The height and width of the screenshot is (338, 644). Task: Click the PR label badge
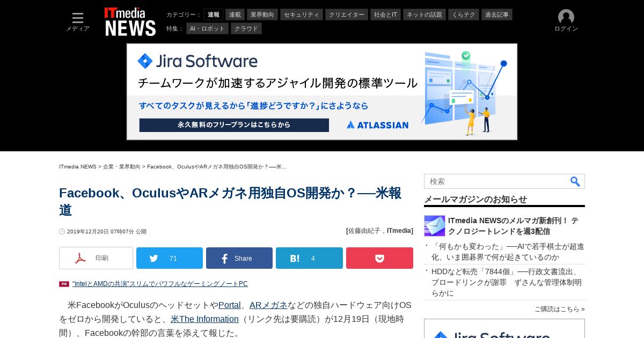(64, 284)
